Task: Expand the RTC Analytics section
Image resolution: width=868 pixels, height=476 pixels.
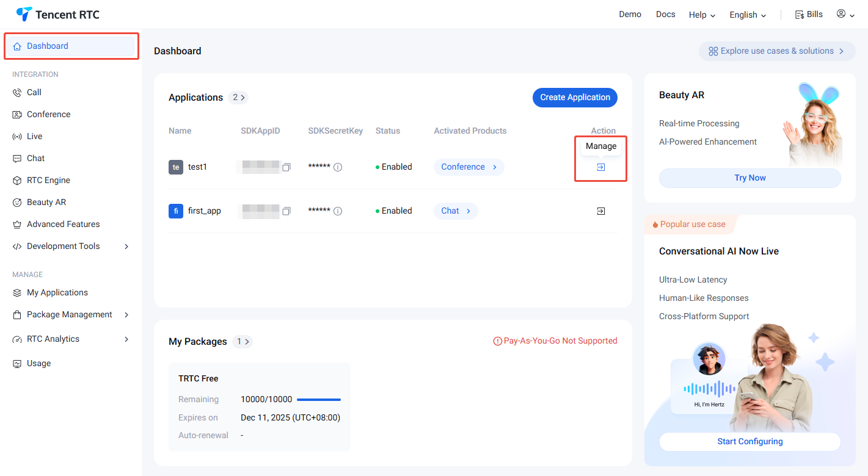Action: point(126,339)
